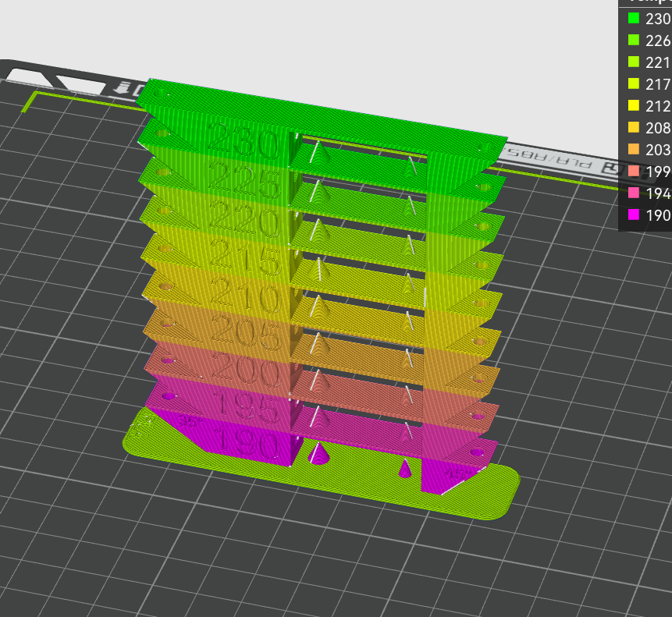Viewport: 672px width, 617px height.
Task: Click the top green roof of the tower
Action: click(x=322, y=115)
